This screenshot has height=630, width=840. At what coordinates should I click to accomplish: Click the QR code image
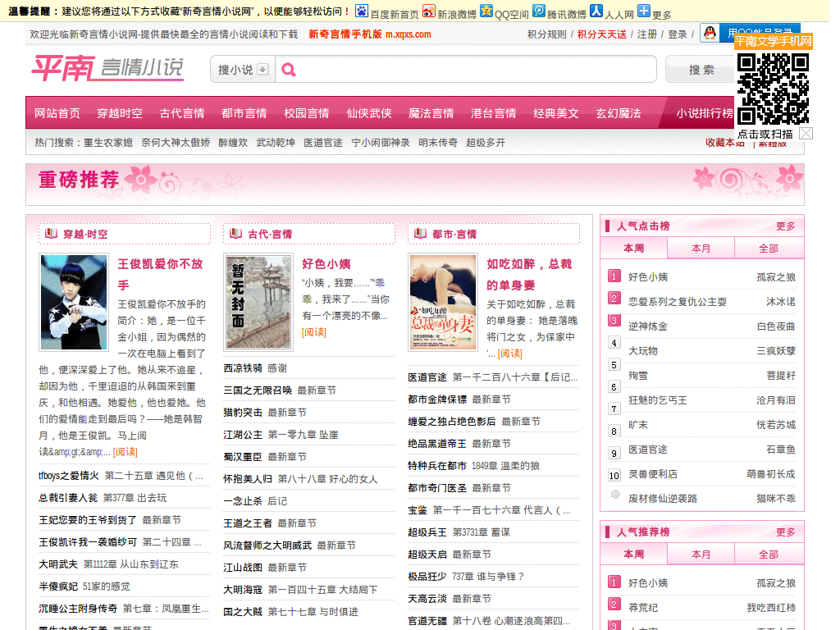[773, 89]
